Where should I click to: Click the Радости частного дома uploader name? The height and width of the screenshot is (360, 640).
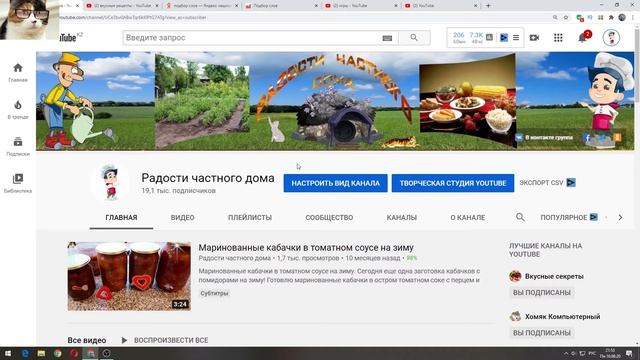[x=234, y=258]
